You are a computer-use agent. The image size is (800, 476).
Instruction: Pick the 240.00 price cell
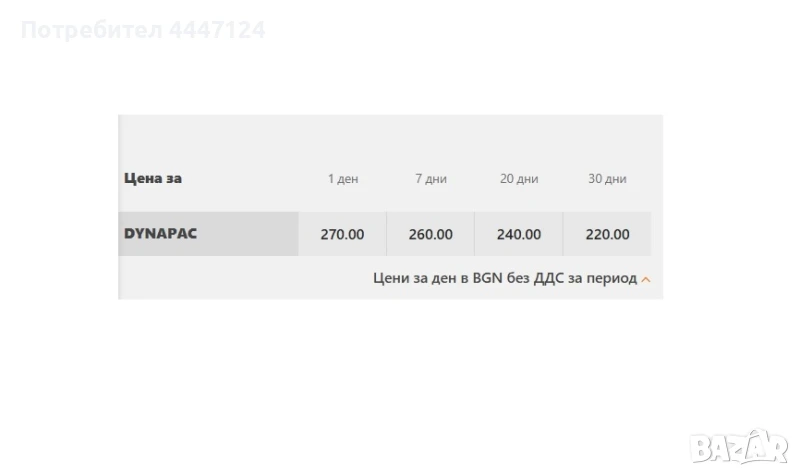(x=519, y=235)
